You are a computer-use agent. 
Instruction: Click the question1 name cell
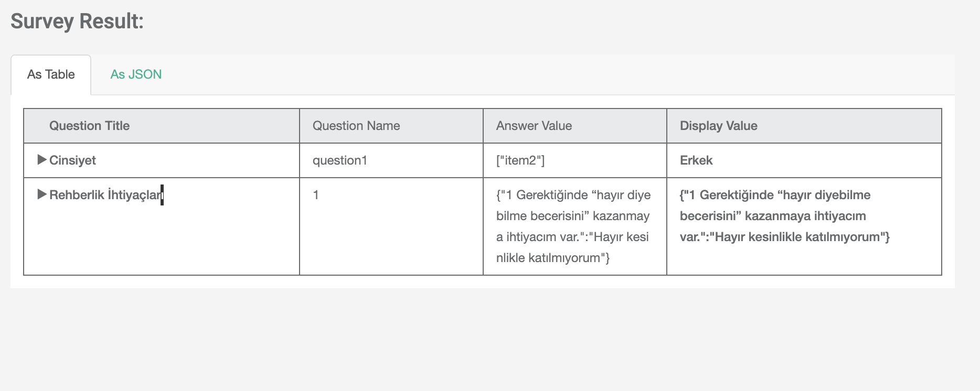tap(340, 160)
